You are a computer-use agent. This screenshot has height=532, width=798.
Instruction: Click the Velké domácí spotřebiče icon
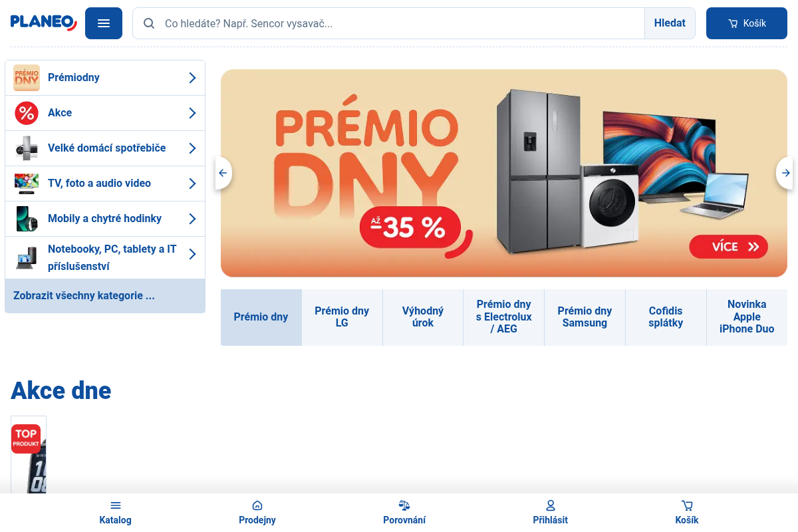27,148
